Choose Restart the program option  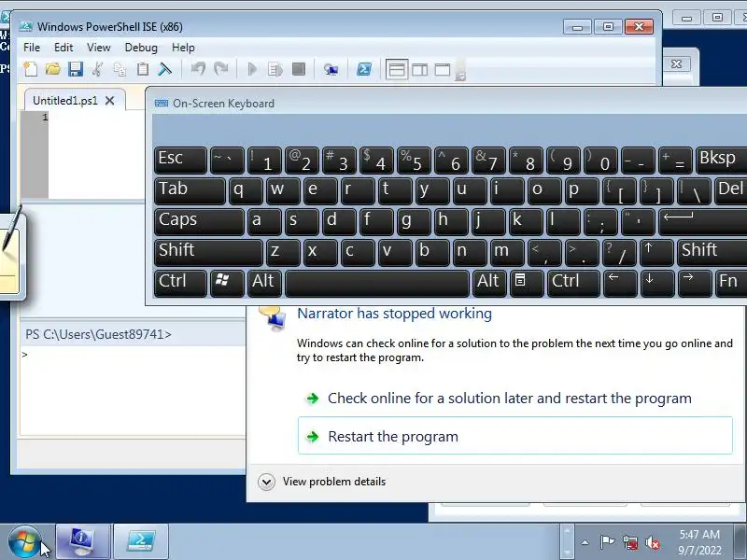[515, 436]
